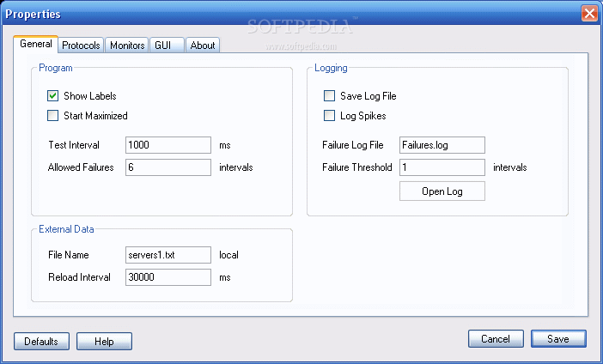
Task: Click the Failure Log File label
Action: click(x=353, y=145)
